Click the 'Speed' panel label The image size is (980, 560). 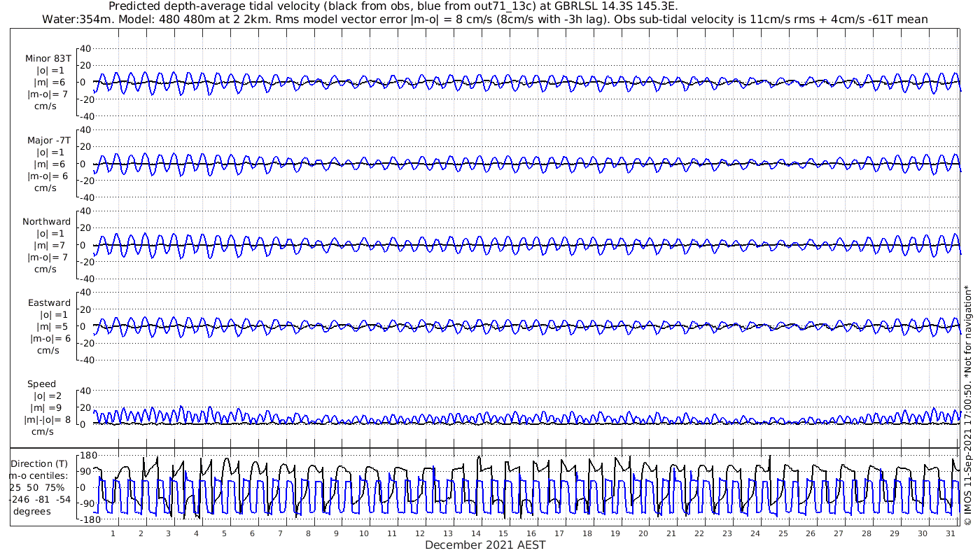[x=42, y=384]
